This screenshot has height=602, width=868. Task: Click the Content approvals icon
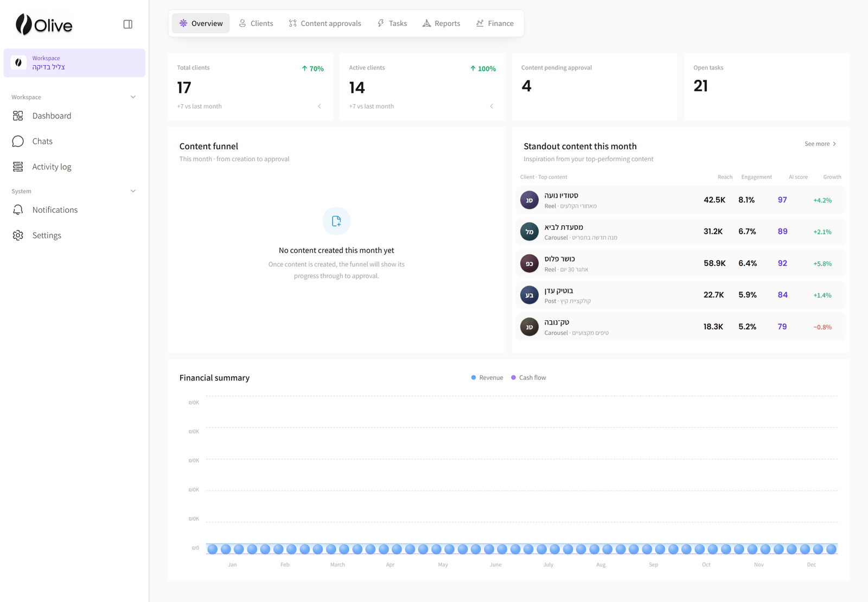pyautogui.click(x=293, y=23)
